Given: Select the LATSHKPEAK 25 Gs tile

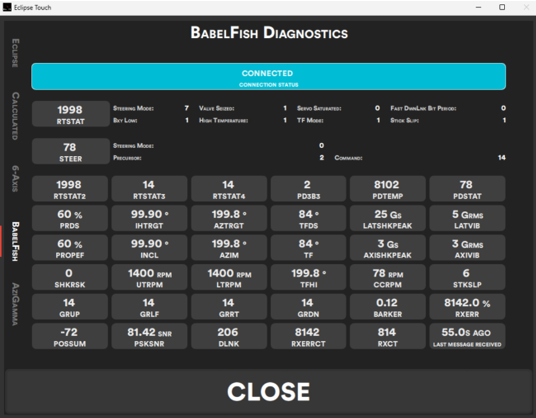Looking at the screenshot, I should coord(388,218).
